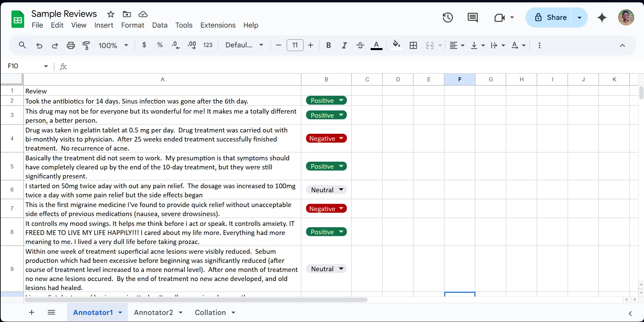Click the print icon in toolbar
This screenshot has width=644, height=322.
coord(71,45)
